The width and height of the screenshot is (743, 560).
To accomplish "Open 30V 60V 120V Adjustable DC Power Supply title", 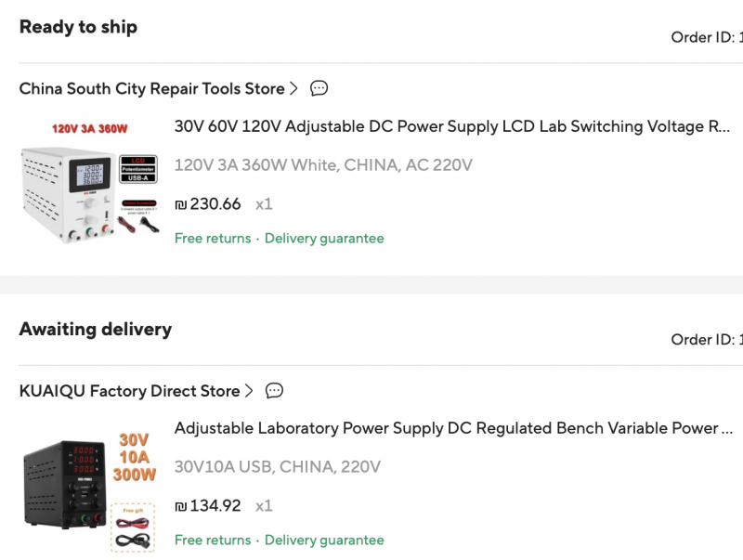I will point(451,126).
